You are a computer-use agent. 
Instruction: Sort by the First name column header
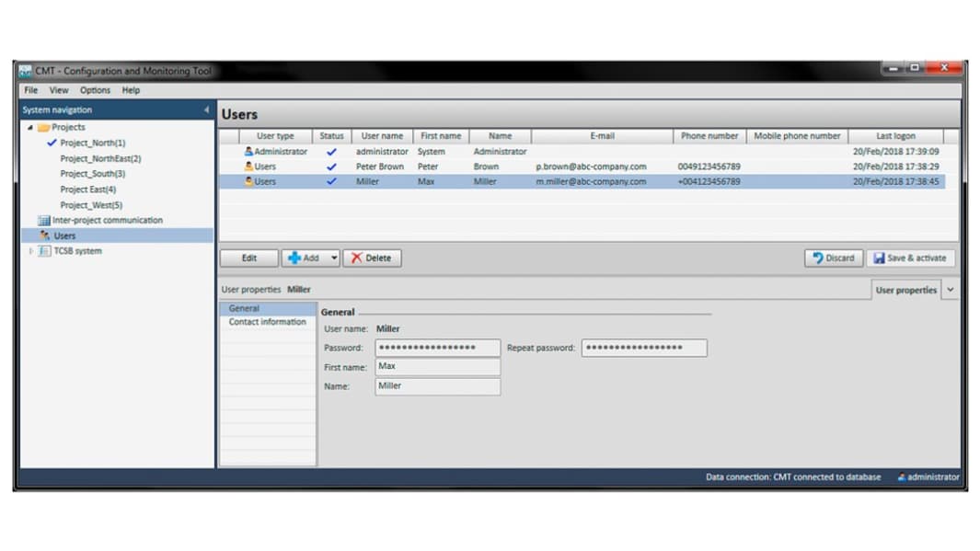[441, 136]
